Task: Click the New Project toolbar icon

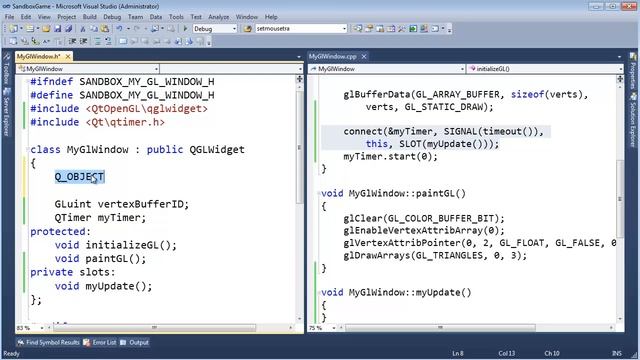Action: [x=13, y=29]
